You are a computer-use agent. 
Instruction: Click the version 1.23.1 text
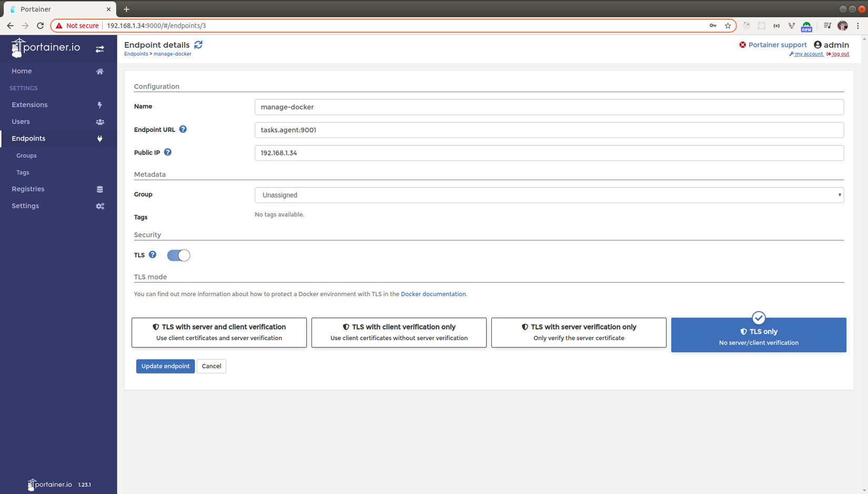pos(84,485)
